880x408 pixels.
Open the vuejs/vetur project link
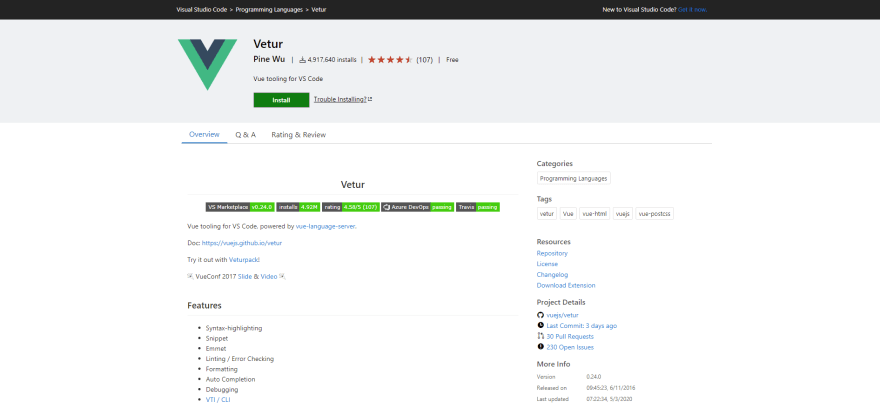pos(562,315)
